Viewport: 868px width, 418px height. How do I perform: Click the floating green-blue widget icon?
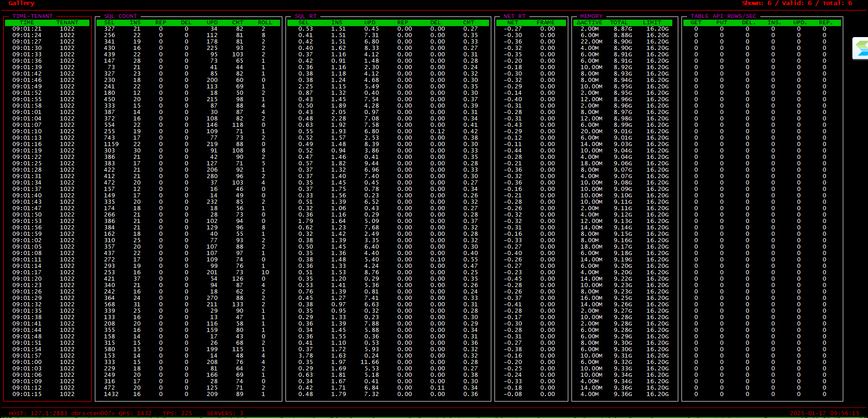[861, 49]
